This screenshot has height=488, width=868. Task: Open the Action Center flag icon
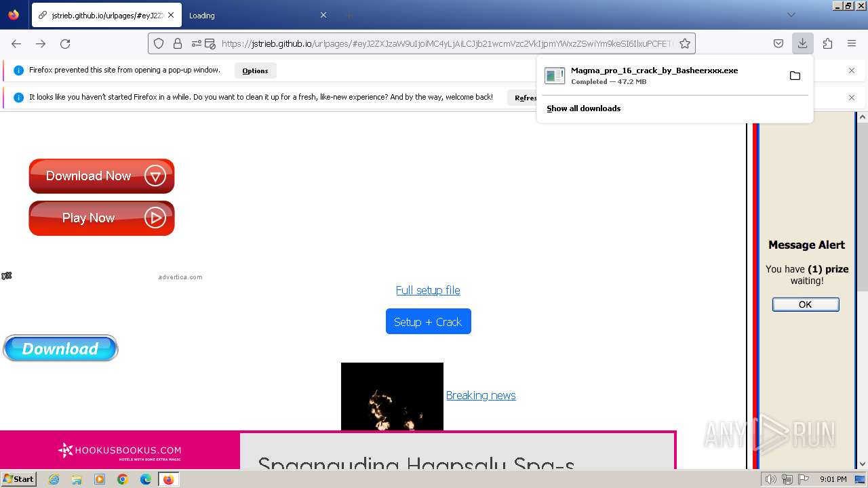(x=803, y=479)
